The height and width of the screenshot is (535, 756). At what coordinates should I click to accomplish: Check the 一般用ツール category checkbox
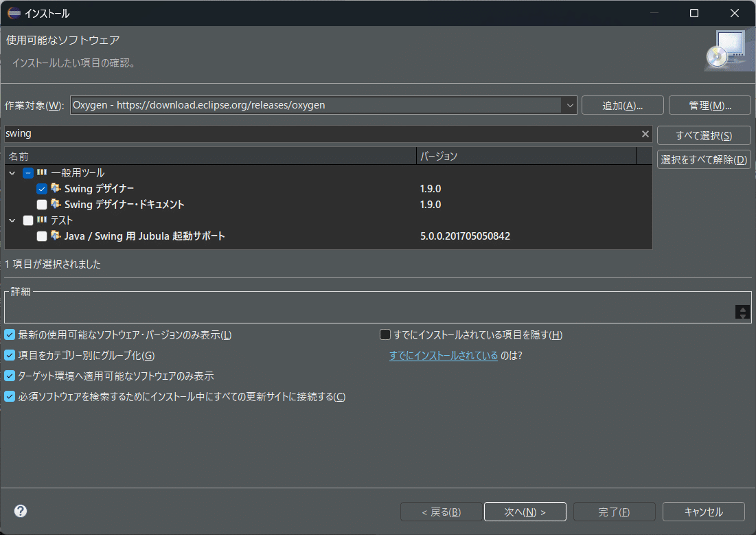tap(28, 172)
